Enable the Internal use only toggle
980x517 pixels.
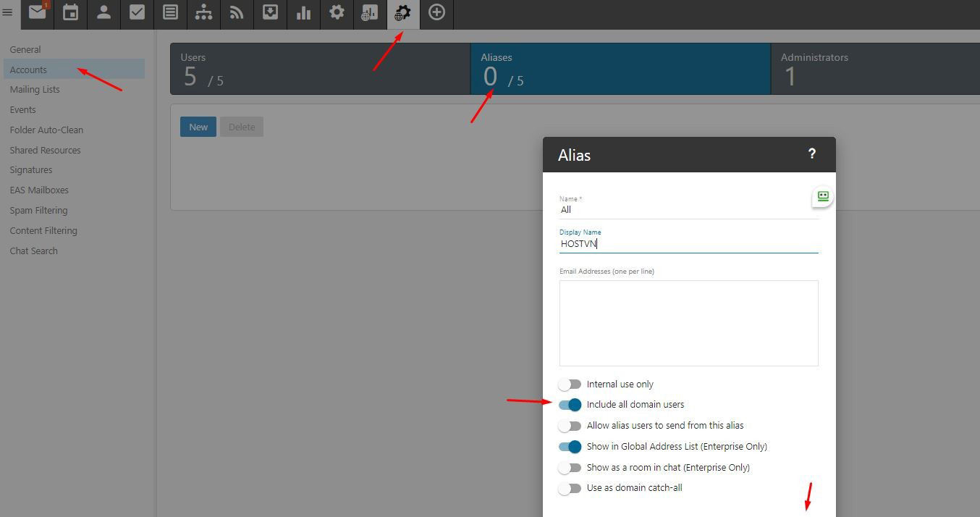tap(570, 384)
